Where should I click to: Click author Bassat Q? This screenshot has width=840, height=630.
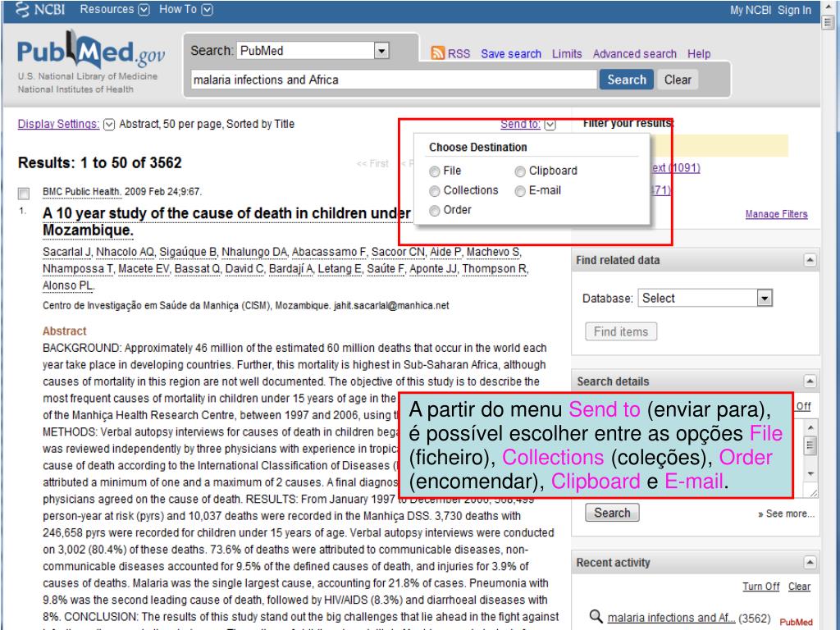pos(197,268)
